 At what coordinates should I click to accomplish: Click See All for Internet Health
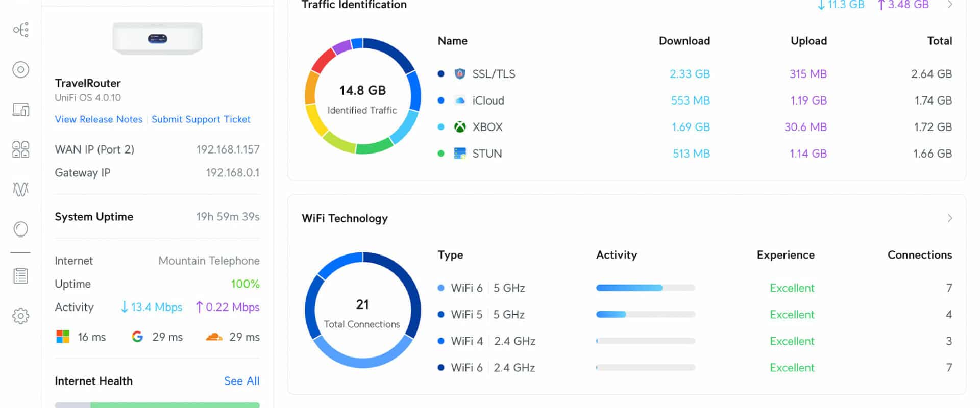coord(242,381)
